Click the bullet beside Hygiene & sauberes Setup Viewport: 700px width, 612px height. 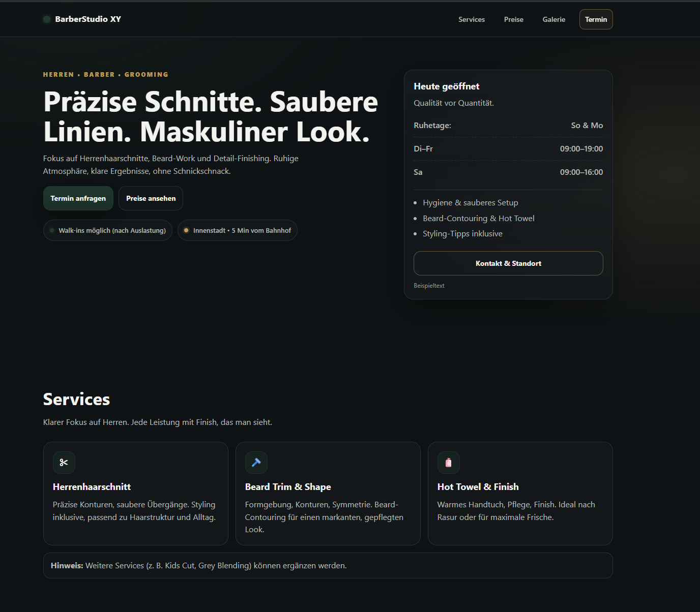click(416, 203)
